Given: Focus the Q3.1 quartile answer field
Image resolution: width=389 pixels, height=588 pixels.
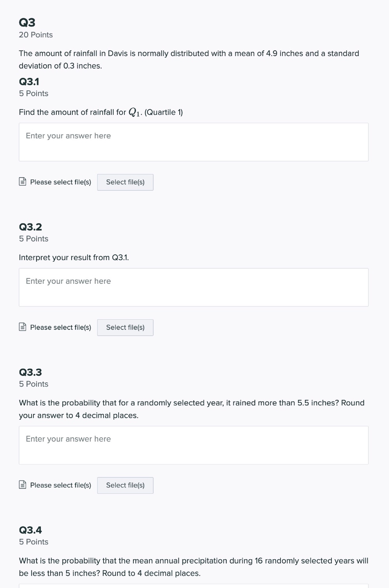Looking at the screenshot, I should (194, 142).
